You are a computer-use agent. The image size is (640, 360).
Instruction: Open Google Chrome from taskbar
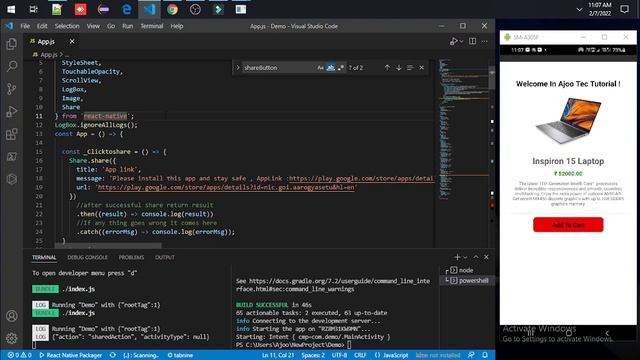click(x=172, y=9)
